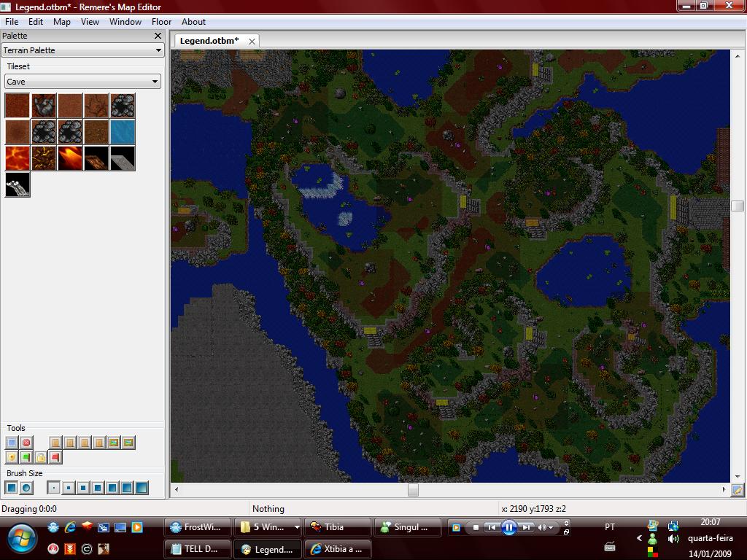Expand the 5 Win... taskbar group arrow
The image size is (747, 560).
[297, 527]
